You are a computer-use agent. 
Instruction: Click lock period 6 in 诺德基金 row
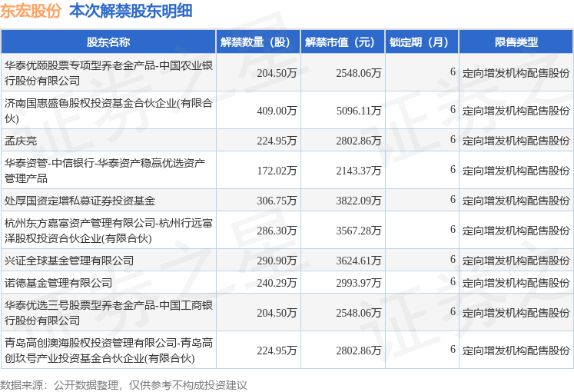pyautogui.click(x=453, y=281)
